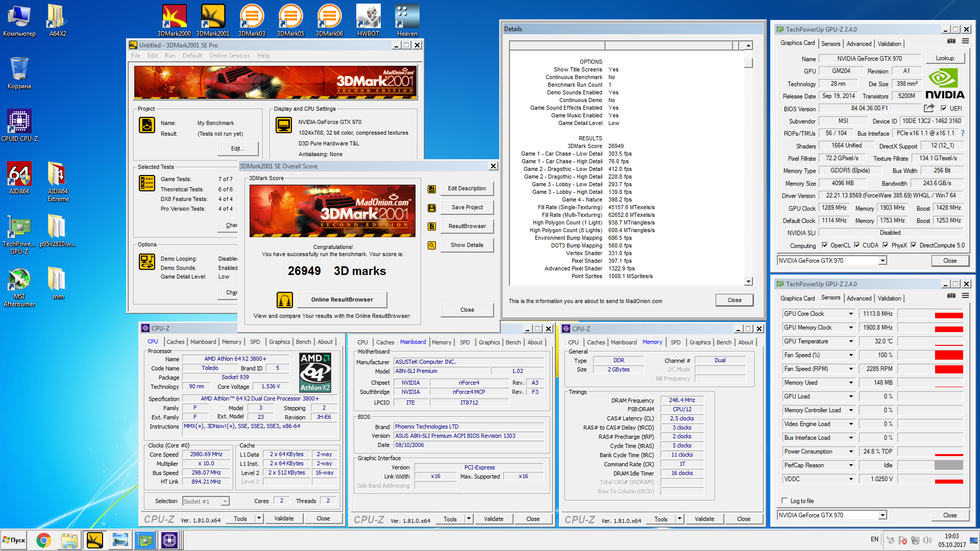Click the Edit Description icon in score dialog
Screen dimensions: 980x551
point(432,189)
